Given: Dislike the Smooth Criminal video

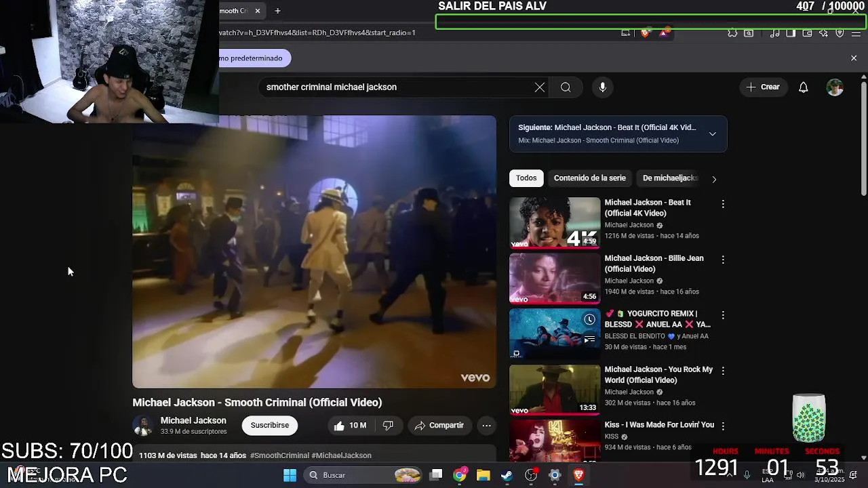Looking at the screenshot, I should click(x=389, y=425).
